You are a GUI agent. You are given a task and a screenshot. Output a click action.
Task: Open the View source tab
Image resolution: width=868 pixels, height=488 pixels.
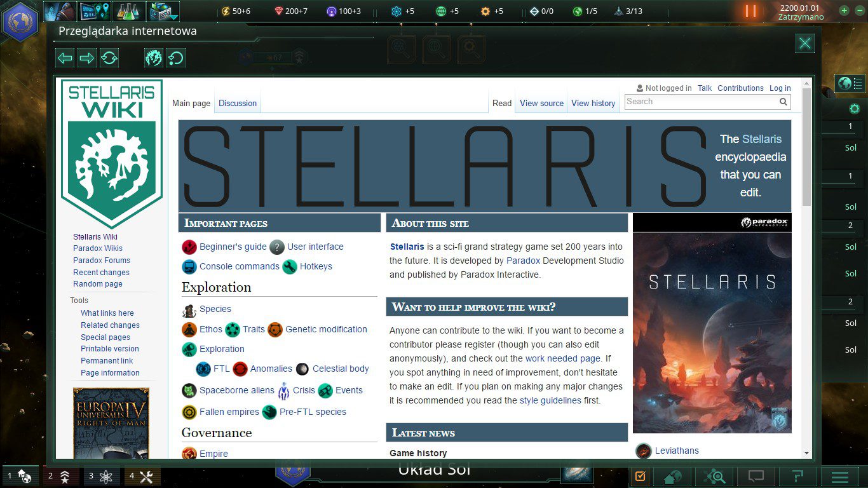pos(541,104)
